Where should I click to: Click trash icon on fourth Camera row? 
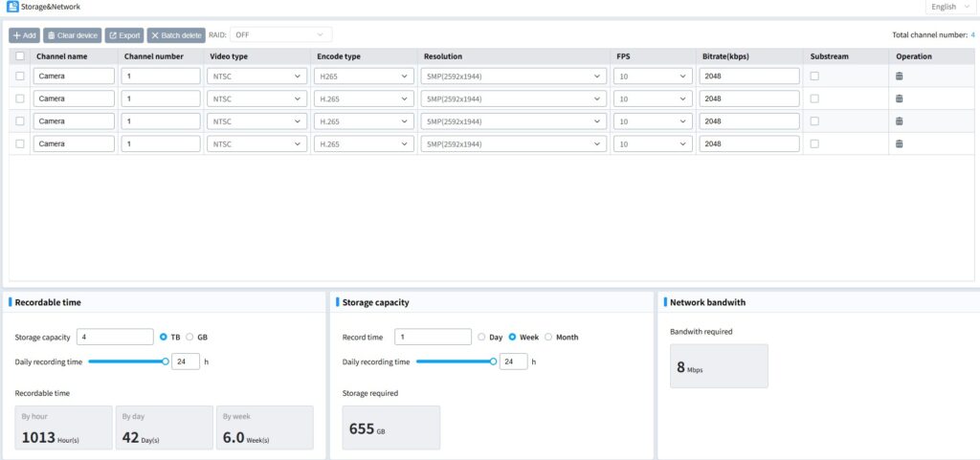pos(899,143)
